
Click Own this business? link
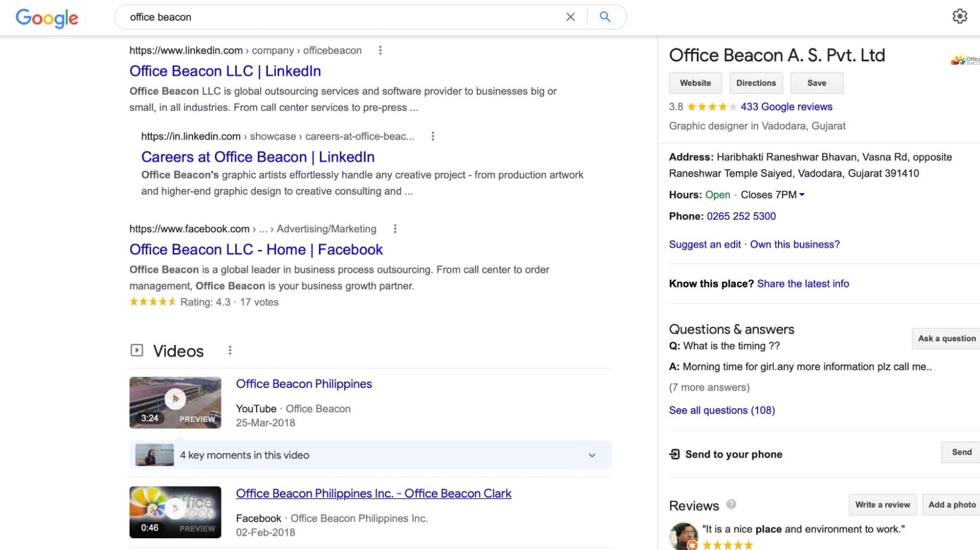pos(794,245)
